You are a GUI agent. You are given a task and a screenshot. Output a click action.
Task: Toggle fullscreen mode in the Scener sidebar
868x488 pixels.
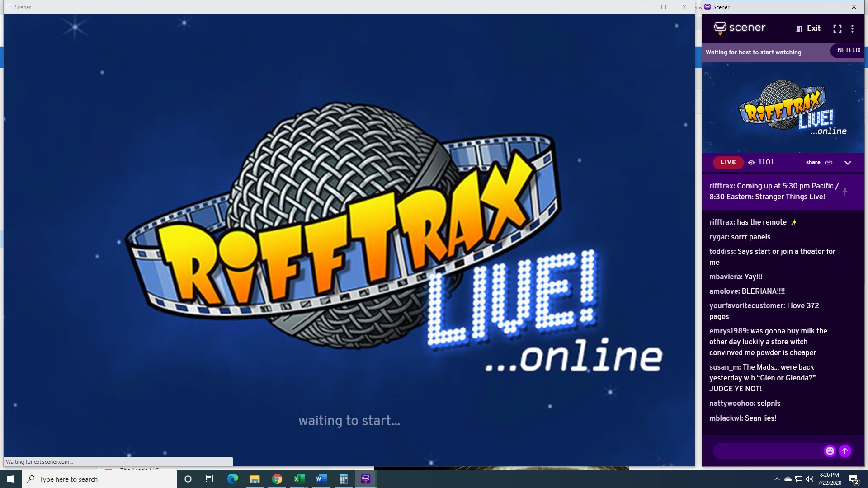837,28
